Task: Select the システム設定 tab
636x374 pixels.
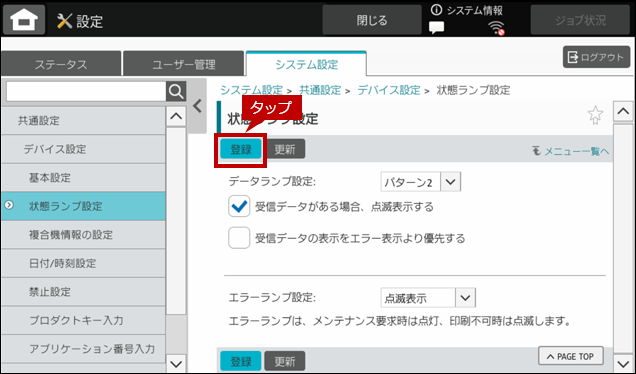Action: click(x=306, y=64)
